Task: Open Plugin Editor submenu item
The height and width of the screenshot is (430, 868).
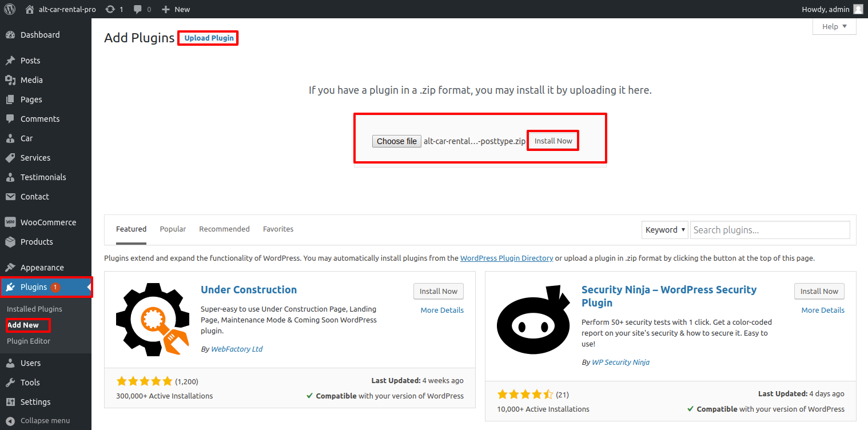Action: coord(29,341)
